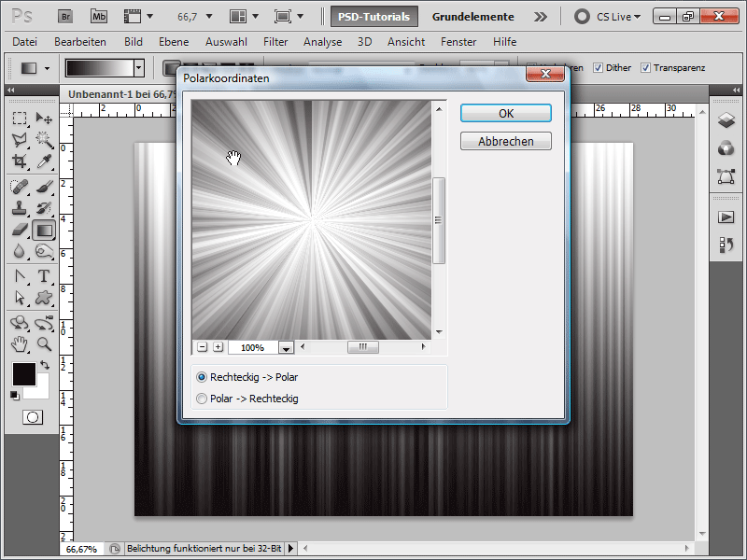Select the Clone Stamp tool
The width and height of the screenshot is (747, 560).
point(20,208)
